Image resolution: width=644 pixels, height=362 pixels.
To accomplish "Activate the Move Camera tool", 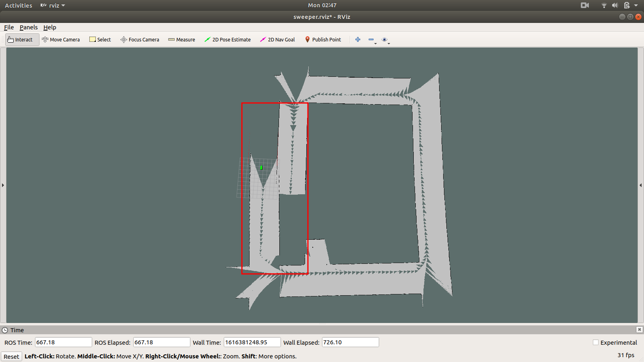I will (61, 39).
